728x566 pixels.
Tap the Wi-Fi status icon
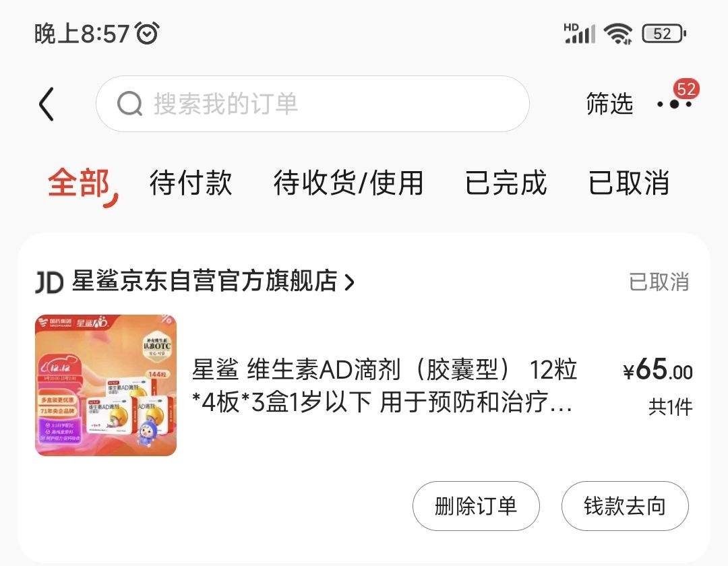[x=617, y=34]
